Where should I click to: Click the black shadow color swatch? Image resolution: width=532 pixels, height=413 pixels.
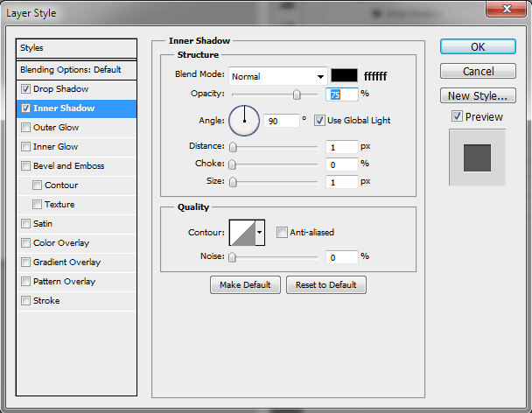click(x=344, y=76)
